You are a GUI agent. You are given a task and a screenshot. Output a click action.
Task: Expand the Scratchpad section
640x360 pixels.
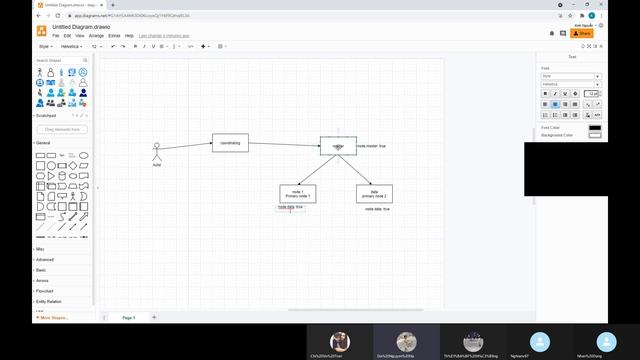pos(46,116)
